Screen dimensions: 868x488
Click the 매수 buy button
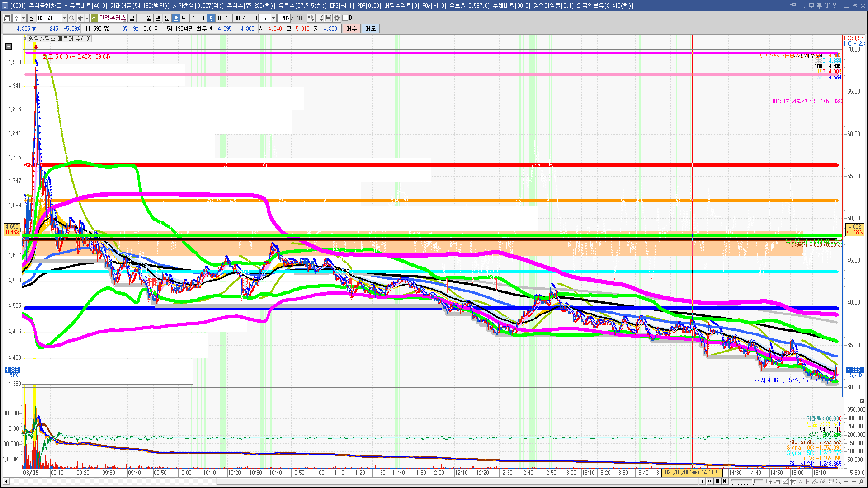(351, 28)
